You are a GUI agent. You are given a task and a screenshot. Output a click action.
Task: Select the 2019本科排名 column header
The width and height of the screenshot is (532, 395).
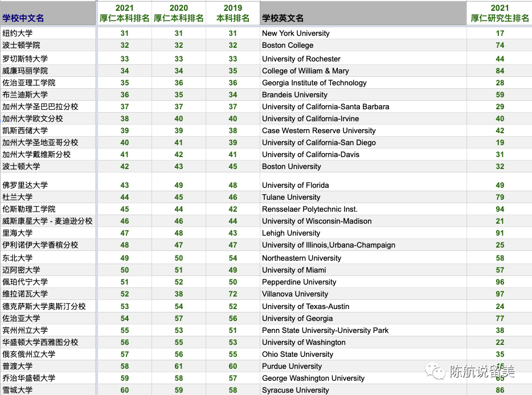pyautogui.click(x=232, y=13)
